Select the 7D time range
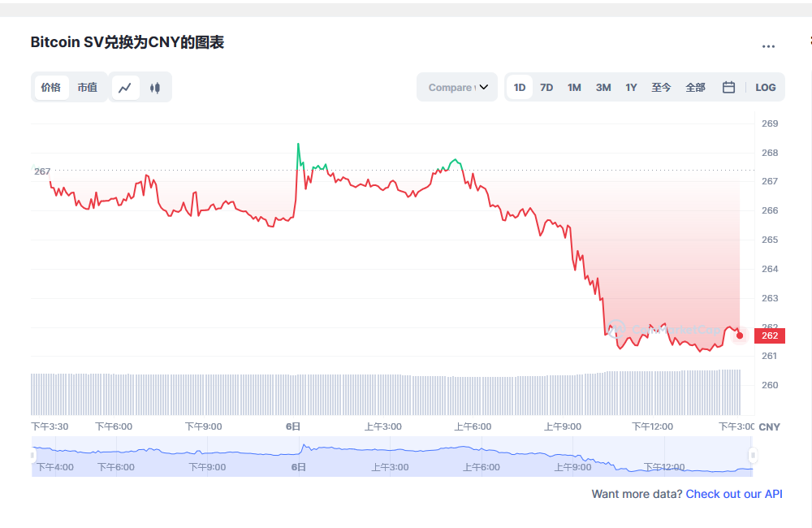 546,88
